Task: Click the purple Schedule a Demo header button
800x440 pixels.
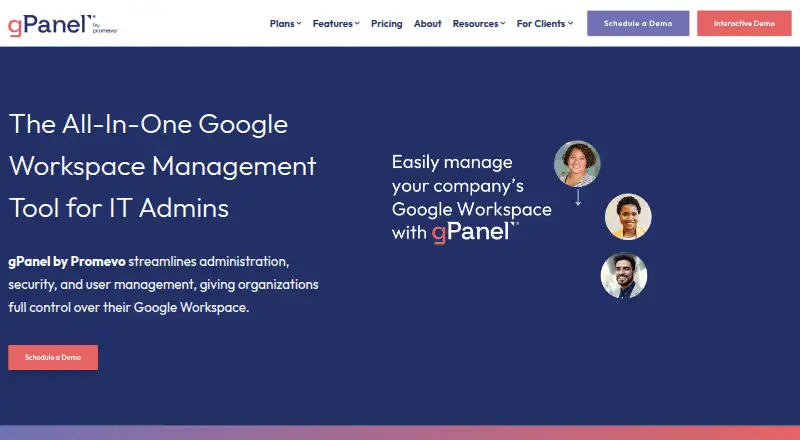Action: 638,23
